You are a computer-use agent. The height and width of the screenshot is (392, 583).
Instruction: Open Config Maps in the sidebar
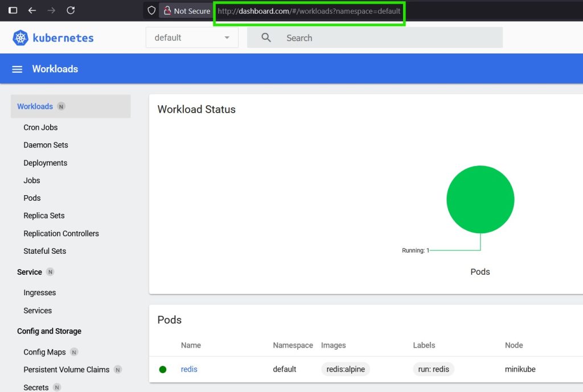pos(44,352)
